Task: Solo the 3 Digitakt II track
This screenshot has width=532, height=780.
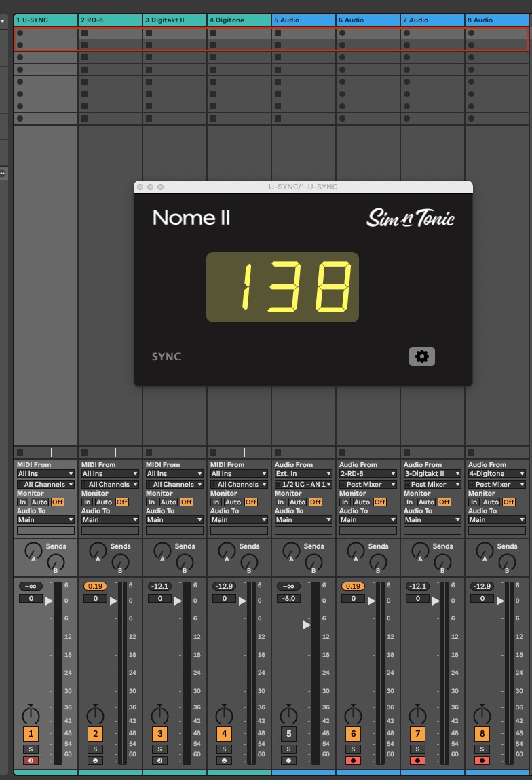Action: coord(159,749)
